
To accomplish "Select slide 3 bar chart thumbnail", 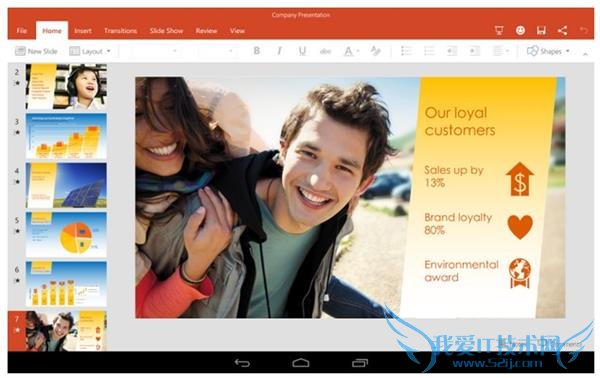I will pyautogui.click(x=66, y=136).
